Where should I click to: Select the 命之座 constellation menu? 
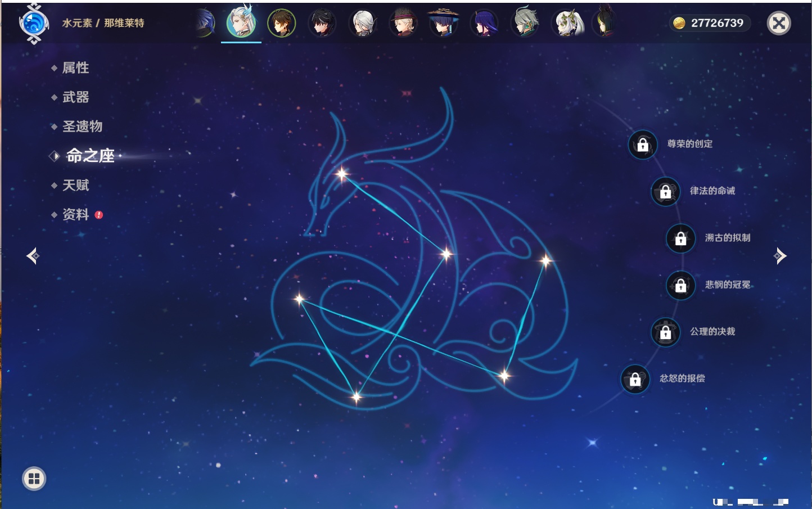click(x=90, y=156)
